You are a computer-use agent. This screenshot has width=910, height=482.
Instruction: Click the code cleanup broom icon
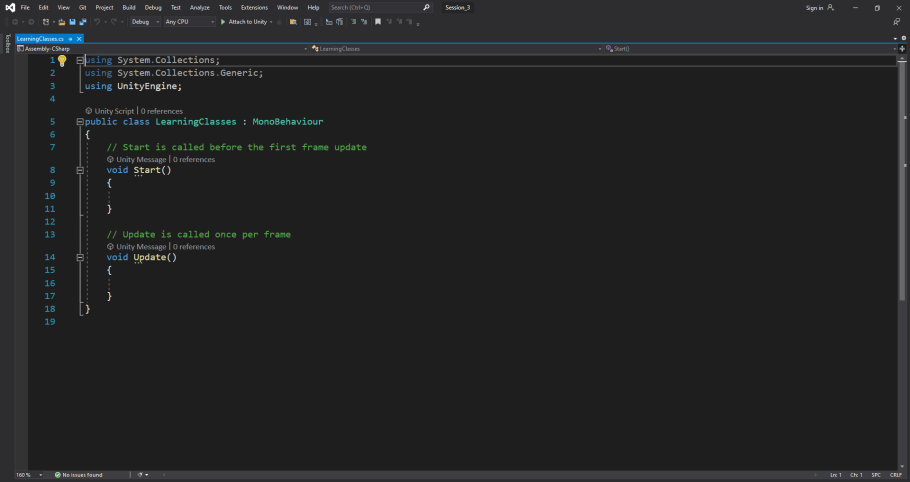coord(140,475)
